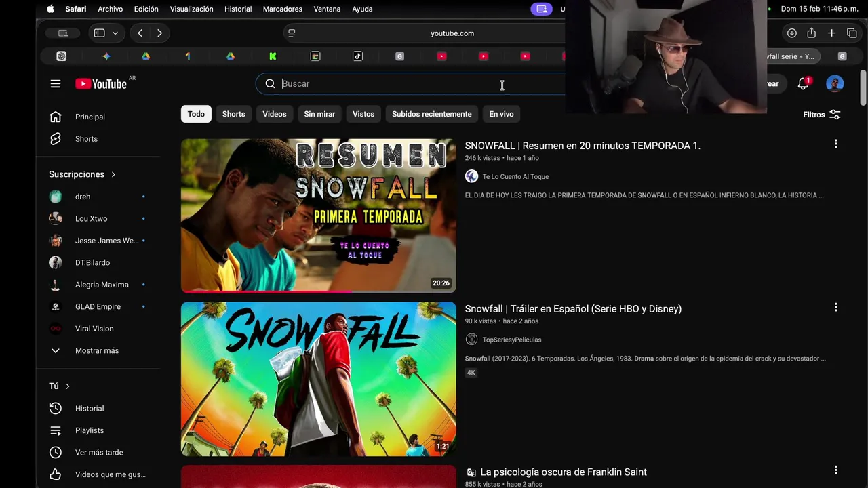
Task: Select the Subidos recientemente filter chip
Action: click(431, 114)
